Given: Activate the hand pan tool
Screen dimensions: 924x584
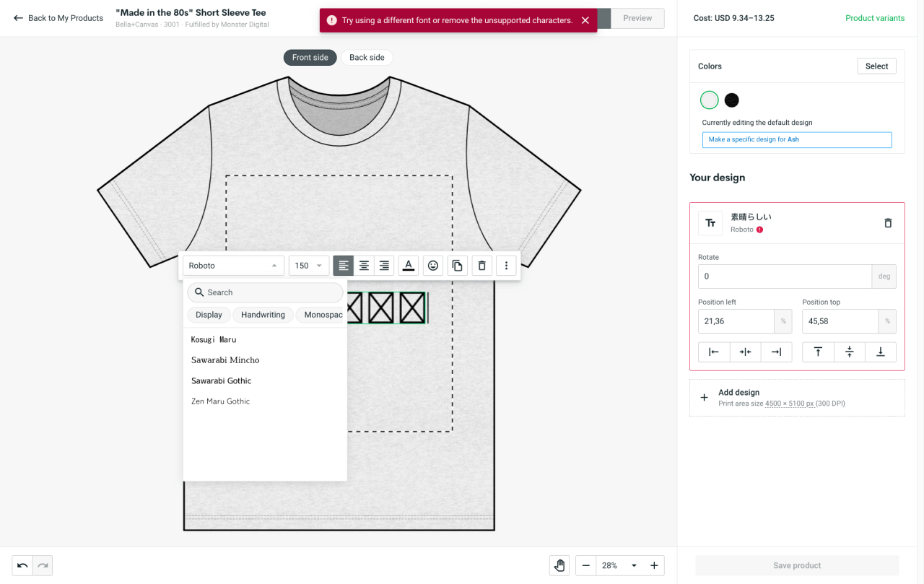Looking at the screenshot, I should pyautogui.click(x=559, y=565).
